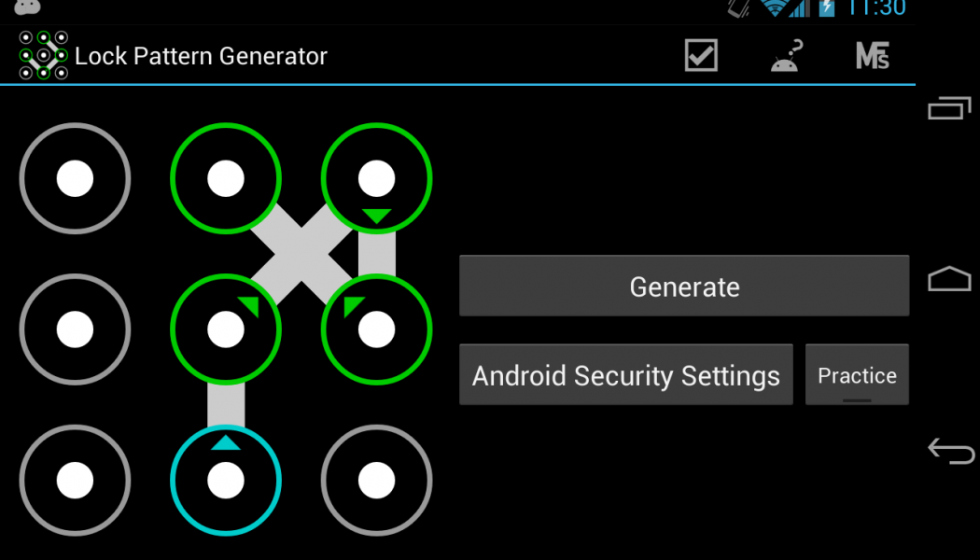Toggle the Practice button

[857, 374]
